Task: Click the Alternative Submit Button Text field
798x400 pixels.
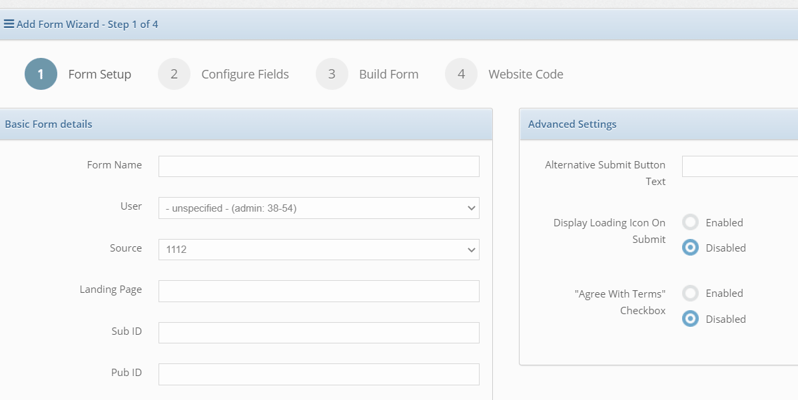Action: [739, 166]
